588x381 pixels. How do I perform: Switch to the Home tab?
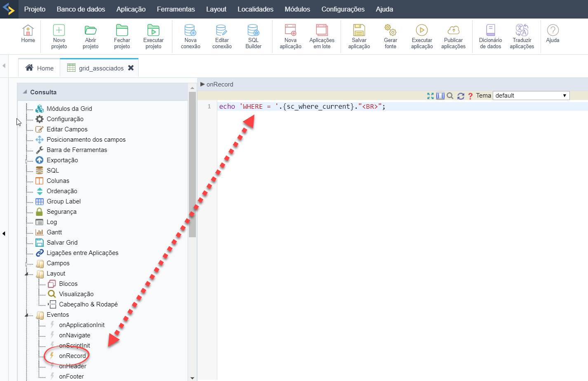40,68
